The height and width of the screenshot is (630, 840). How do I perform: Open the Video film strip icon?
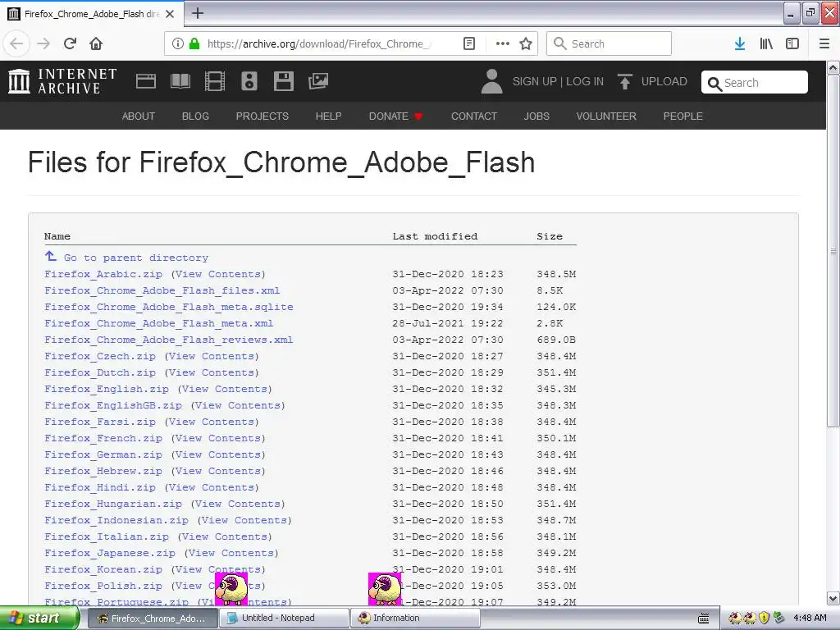click(215, 81)
